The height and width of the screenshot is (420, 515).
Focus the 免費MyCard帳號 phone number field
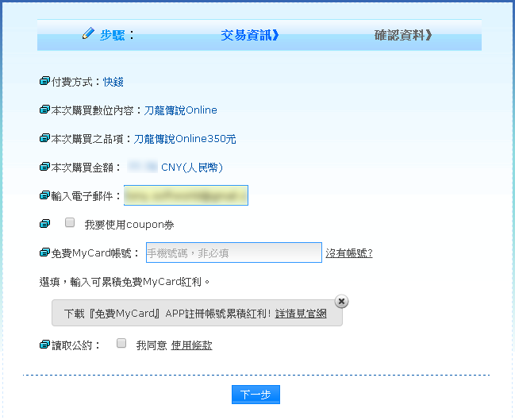234,252
